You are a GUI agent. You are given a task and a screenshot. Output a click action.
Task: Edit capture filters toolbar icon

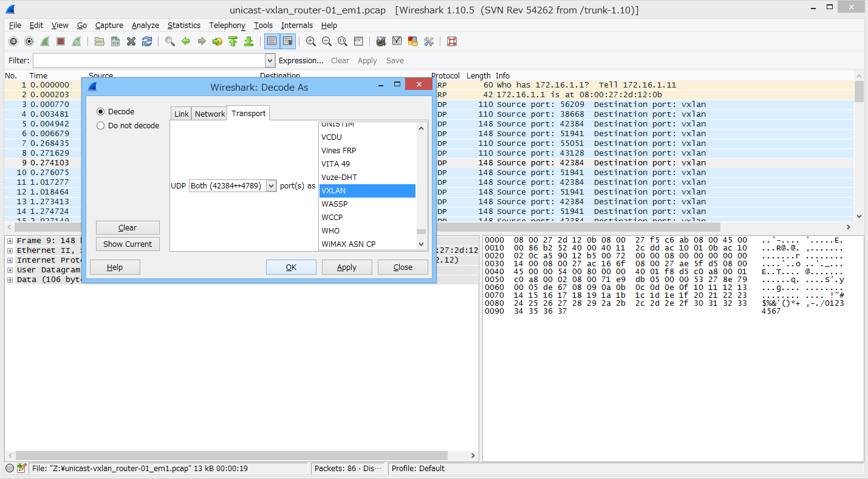(x=381, y=41)
